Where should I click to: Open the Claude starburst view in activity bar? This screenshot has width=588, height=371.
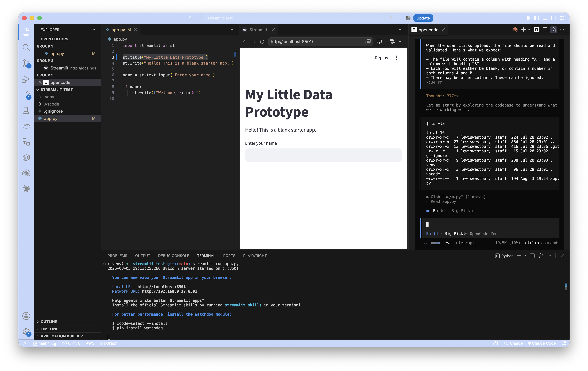26,189
